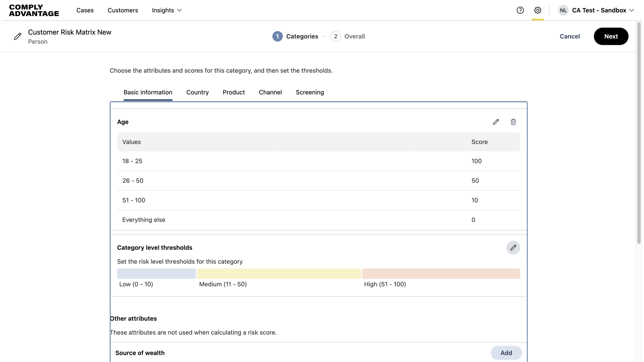Switch to the Screening tab

pos(310,92)
